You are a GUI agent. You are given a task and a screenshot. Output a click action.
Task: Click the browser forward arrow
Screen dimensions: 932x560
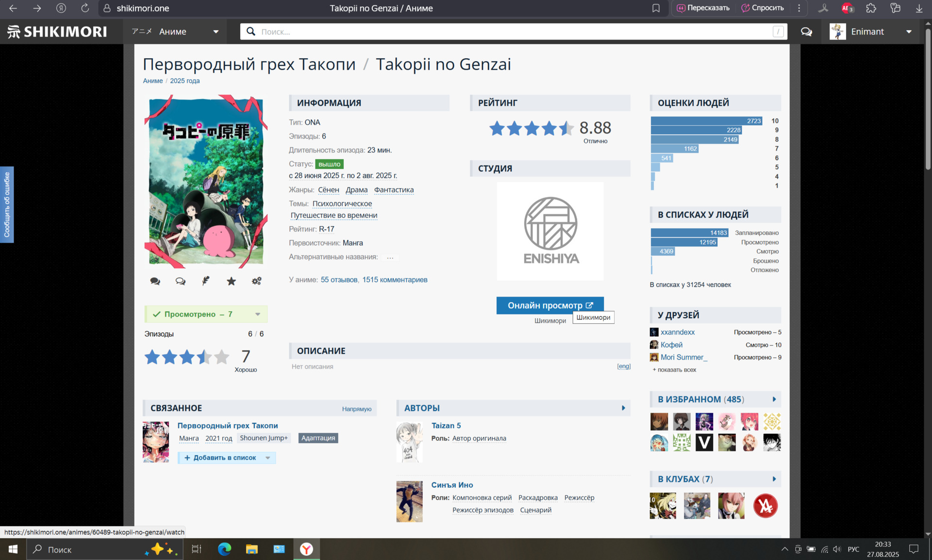tap(37, 8)
